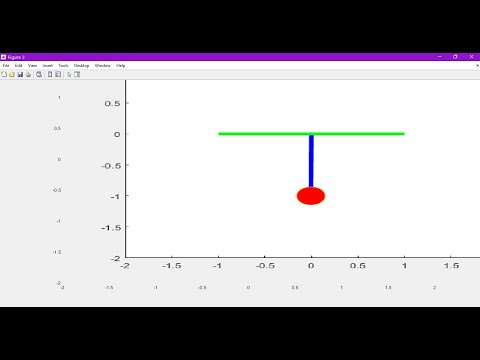Select the blue pendulum rod
The width and height of the screenshot is (480, 360).
311,161
